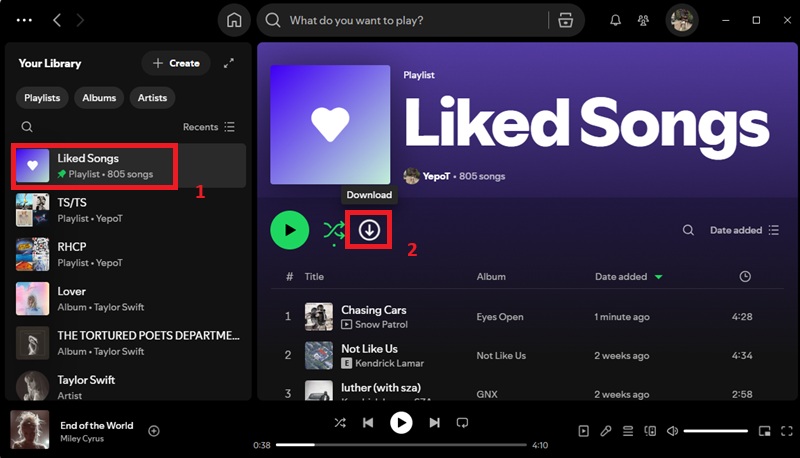Skip to the next track
The width and height of the screenshot is (800, 458).
click(434, 423)
